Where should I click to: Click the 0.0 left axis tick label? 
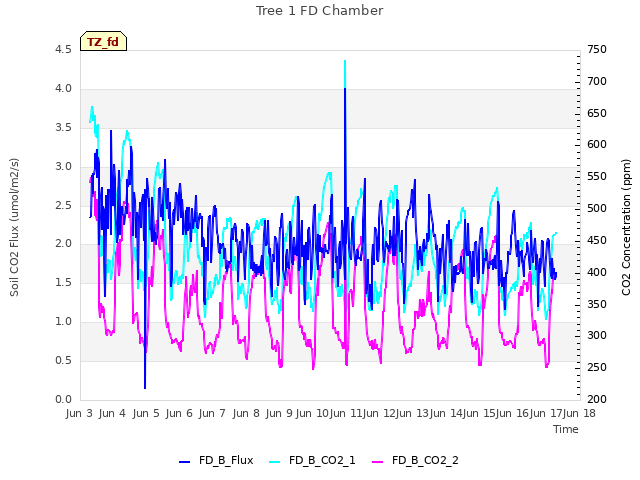(63, 399)
